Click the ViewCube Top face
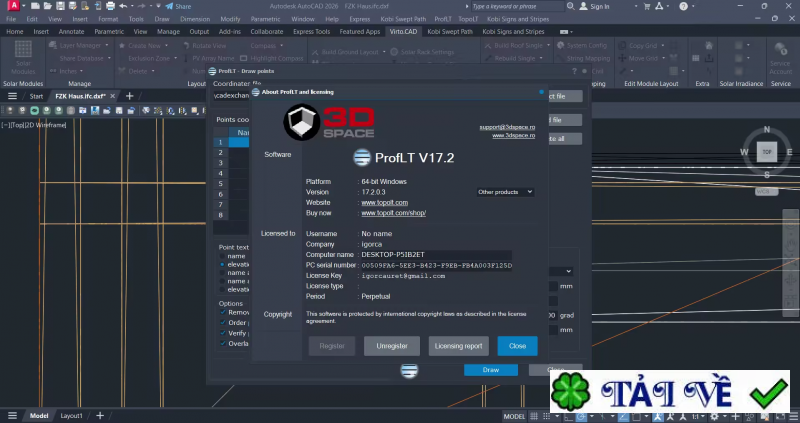 [x=765, y=152]
